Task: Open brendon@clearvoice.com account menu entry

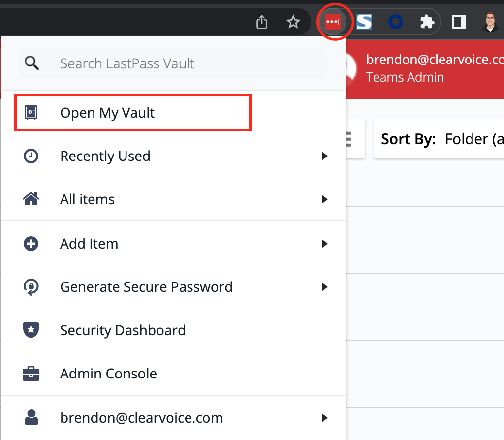Action: [173, 418]
